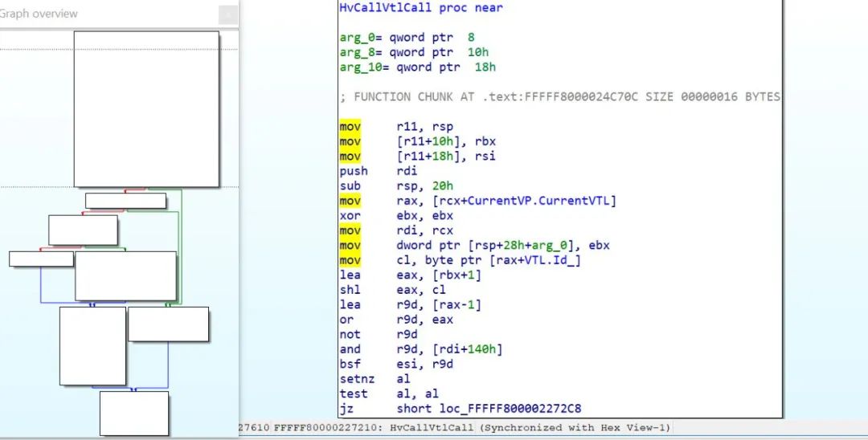The image size is (868, 440).
Task: Select the largest top node in graph overview
Action: tap(146, 108)
